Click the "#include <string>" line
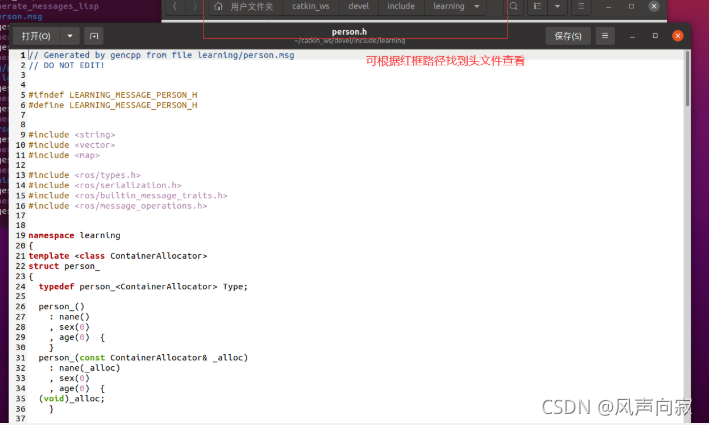Viewport: 709px width, 425px height. 72,135
